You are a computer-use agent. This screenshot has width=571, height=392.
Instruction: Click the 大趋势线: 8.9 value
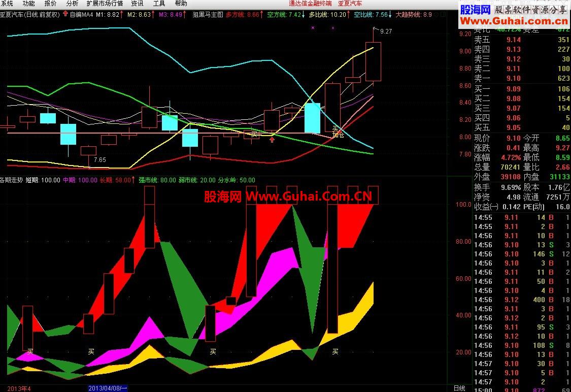(x=414, y=15)
